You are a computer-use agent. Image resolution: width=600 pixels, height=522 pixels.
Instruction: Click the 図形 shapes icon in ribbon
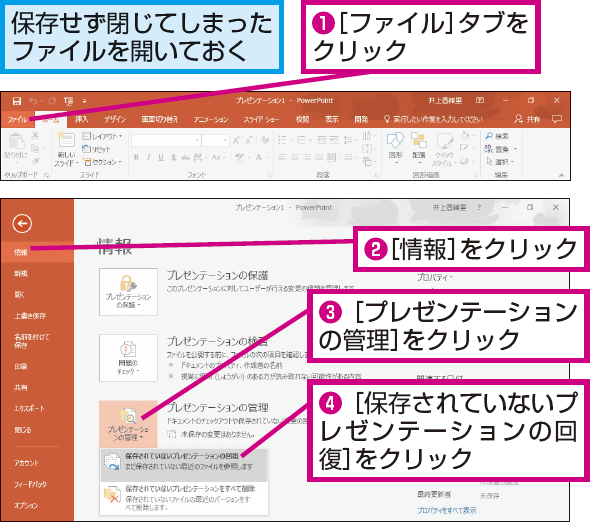tap(395, 147)
